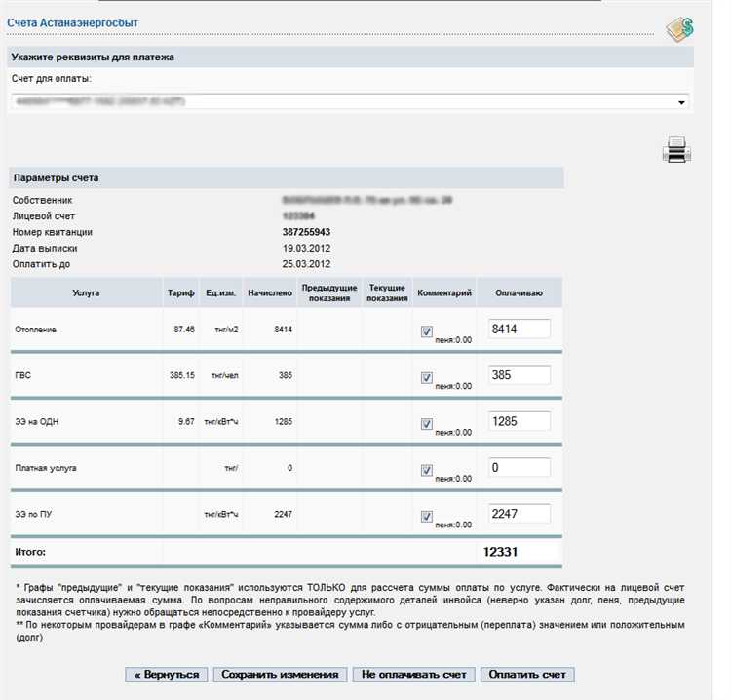Image resolution: width=731 pixels, height=700 pixels.
Task: Click the ЭЭ по ПУ service name
Action: coord(33,514)
